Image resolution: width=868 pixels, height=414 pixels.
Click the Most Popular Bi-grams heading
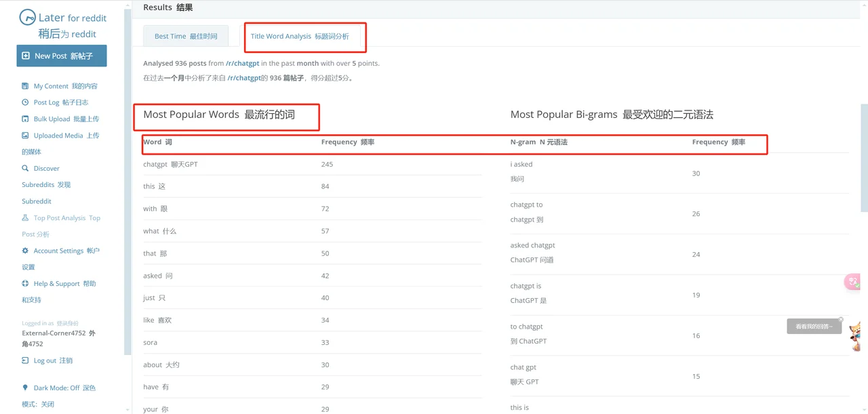(x=612, y=115)
